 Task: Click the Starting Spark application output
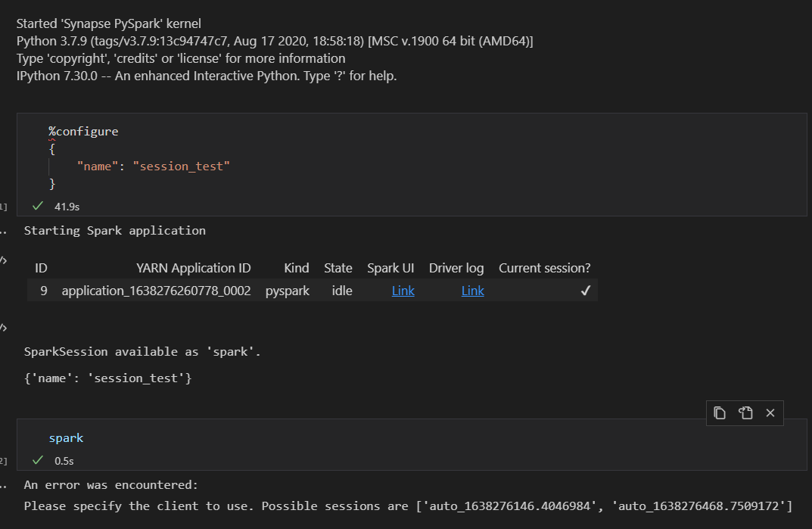pos(115,231)
